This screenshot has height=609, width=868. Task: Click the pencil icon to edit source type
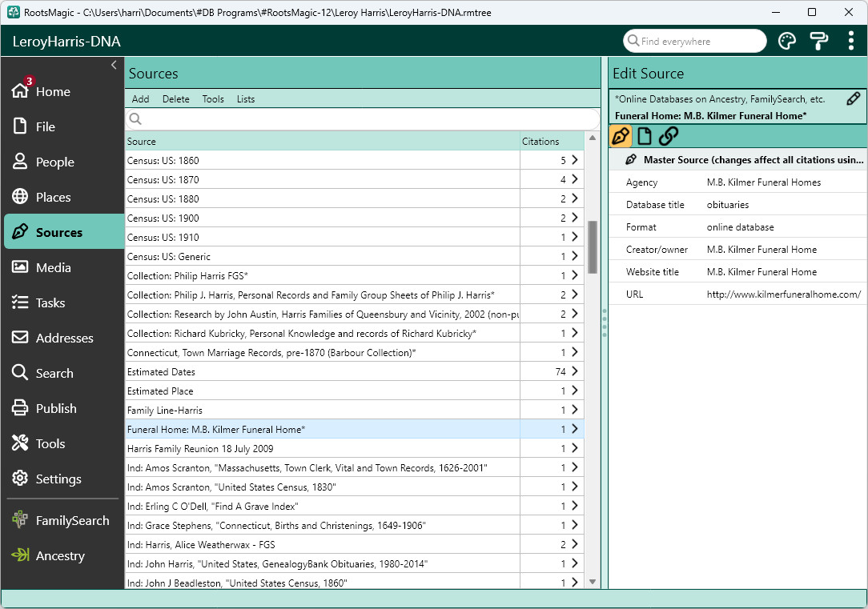[x=853, y=99]
